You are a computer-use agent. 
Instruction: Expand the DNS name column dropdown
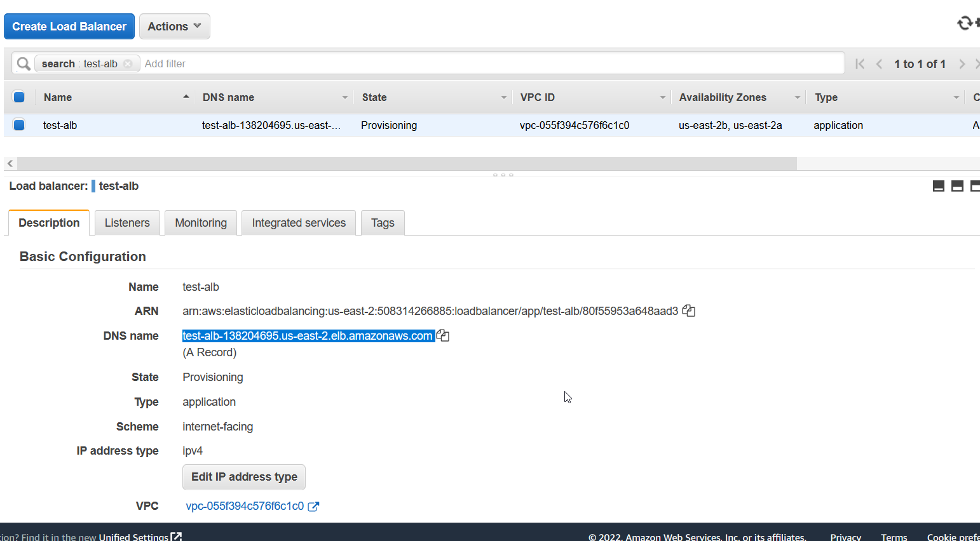345,97
